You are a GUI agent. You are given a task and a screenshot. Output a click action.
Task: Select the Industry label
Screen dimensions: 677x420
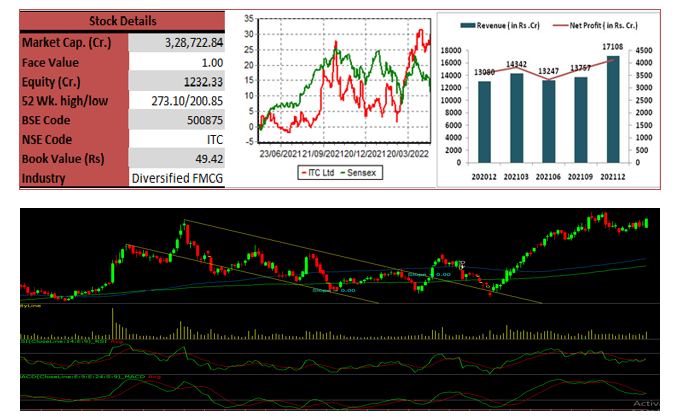click(43, 178)
